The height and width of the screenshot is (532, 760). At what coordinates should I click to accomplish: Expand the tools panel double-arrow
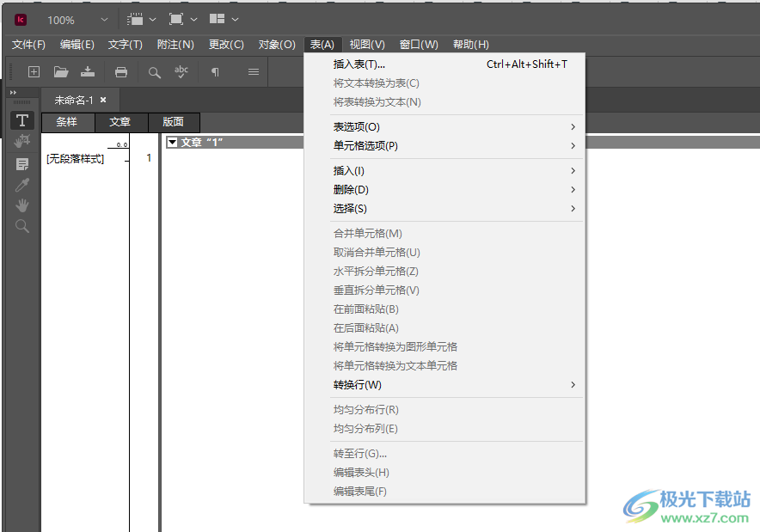(14, 92)
